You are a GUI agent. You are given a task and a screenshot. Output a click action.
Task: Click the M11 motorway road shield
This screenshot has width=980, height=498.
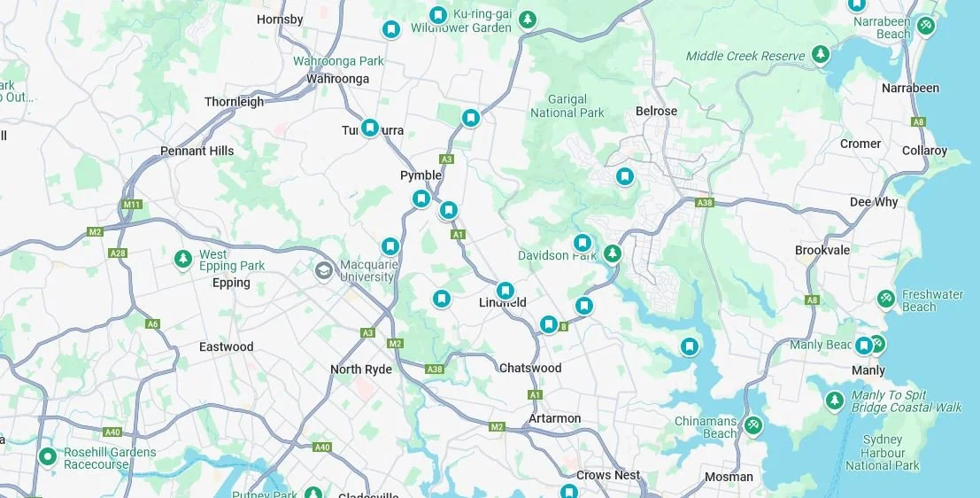(132, 204)
